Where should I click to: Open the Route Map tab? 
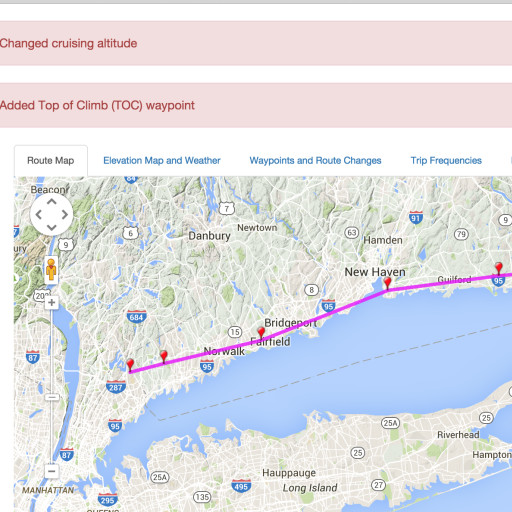[51, 161]
